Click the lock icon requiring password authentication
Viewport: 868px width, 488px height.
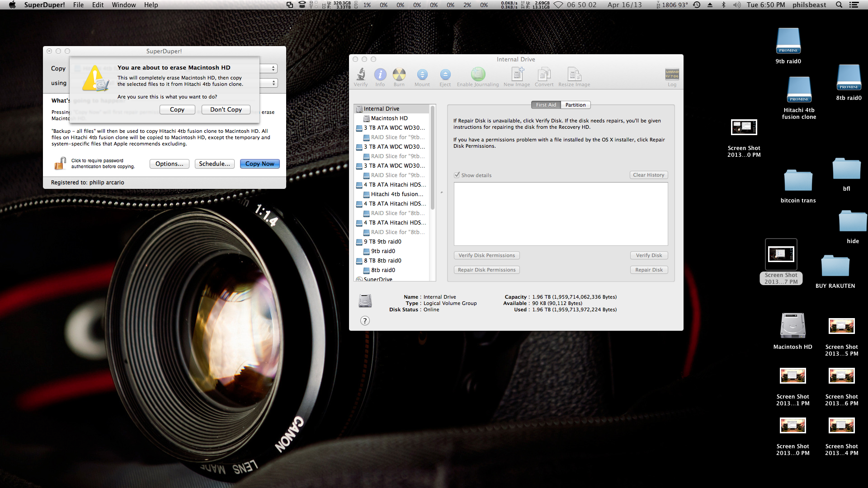tap(60, 164)
